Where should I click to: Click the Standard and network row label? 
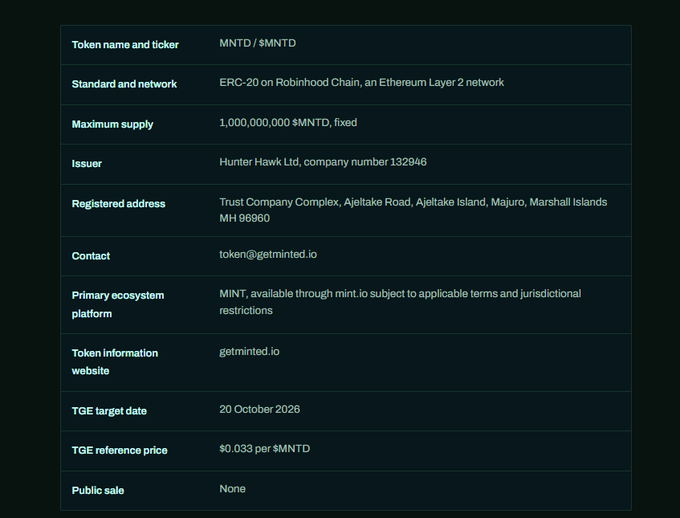click(124, 84)
